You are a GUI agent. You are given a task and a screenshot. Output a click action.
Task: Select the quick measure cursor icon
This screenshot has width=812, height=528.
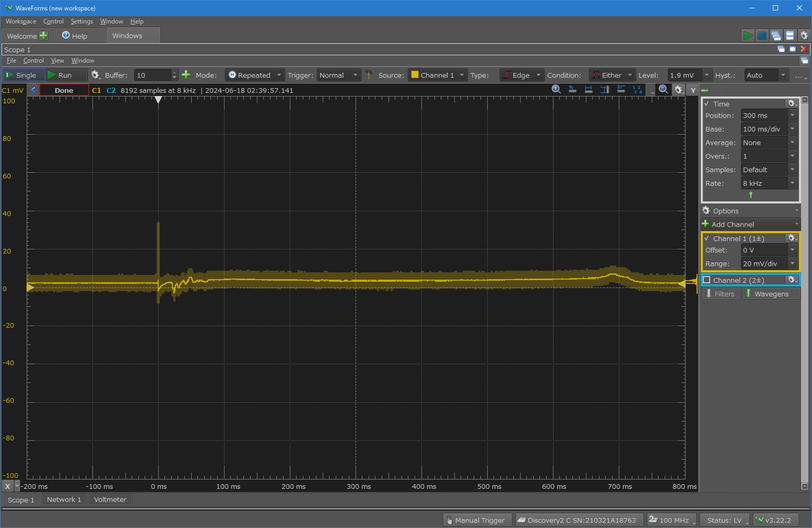pos(572,89)
